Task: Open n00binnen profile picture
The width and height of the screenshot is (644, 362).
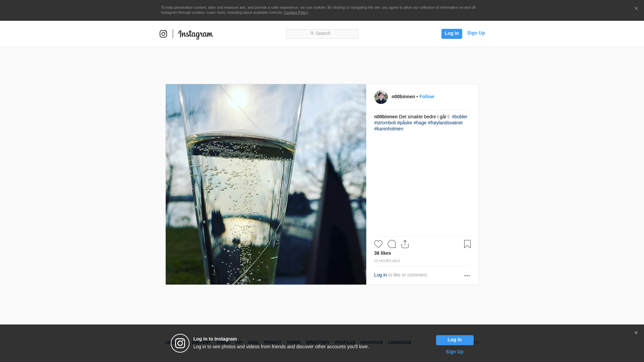Action: pyautogui.click(x=381, y=97)
